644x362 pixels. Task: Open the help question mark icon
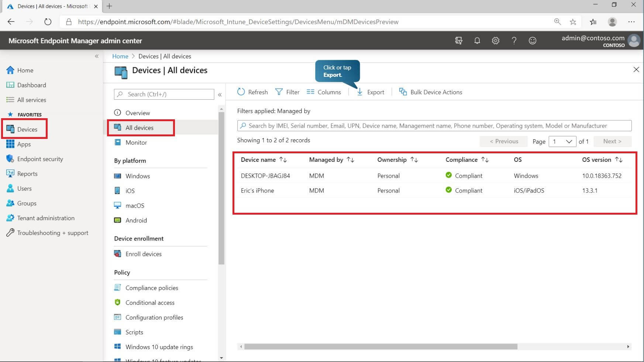pyautogui.click(x=514, y=41)
